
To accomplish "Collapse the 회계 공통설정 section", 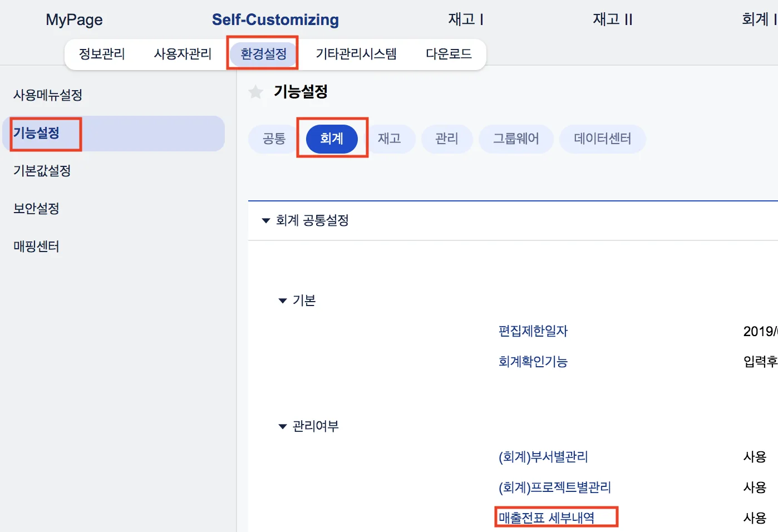I will 266,221.
